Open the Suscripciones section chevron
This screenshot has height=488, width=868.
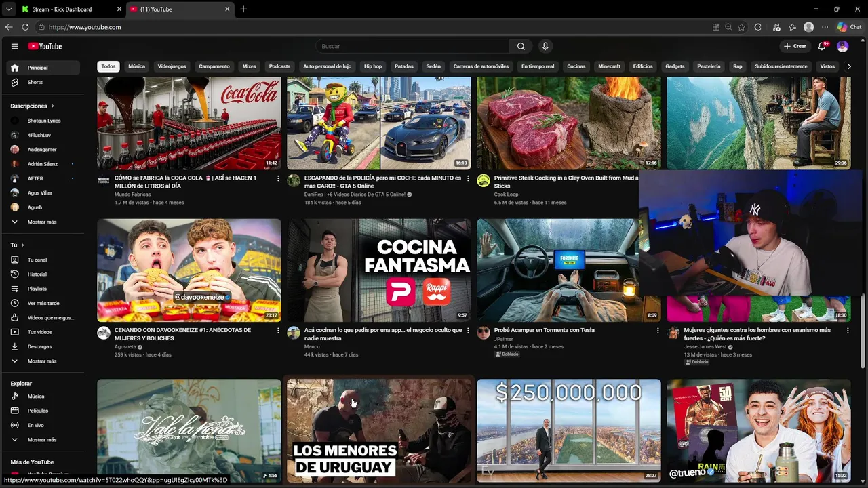point(52,106)
